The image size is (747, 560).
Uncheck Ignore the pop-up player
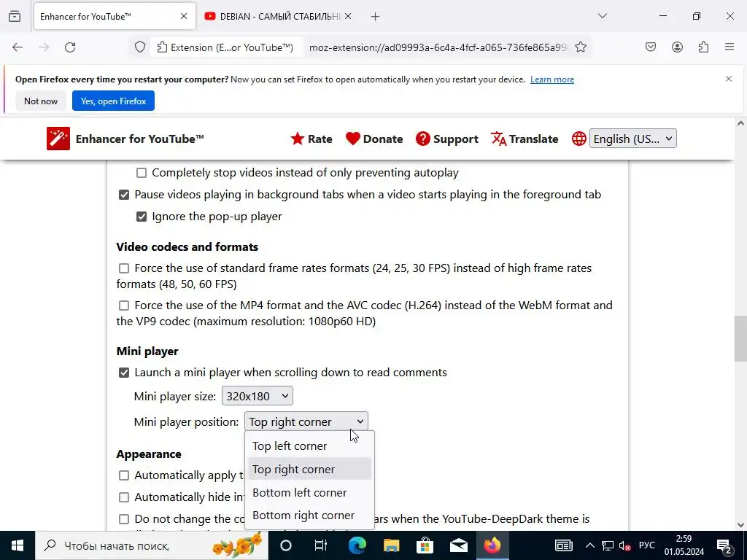coord(142,217)
